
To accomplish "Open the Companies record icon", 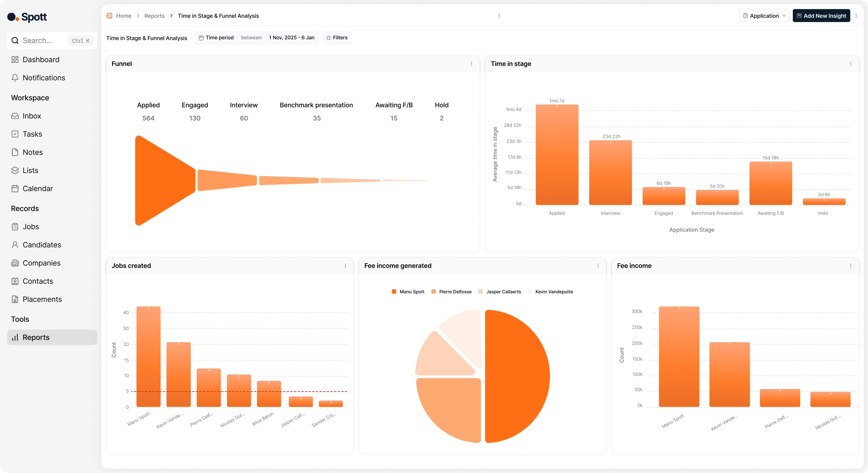I will [15, 263].
